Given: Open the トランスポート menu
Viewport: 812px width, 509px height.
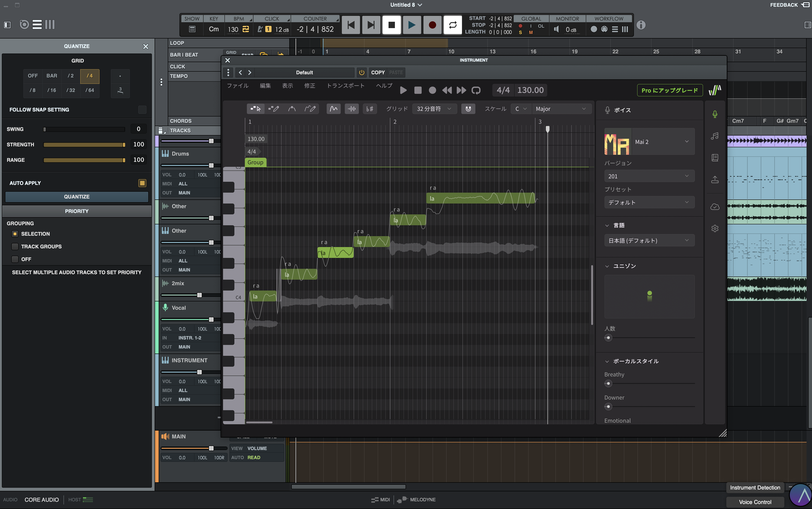Looking at the screenshot, I should pyautogui.click(x=345, y=86).
